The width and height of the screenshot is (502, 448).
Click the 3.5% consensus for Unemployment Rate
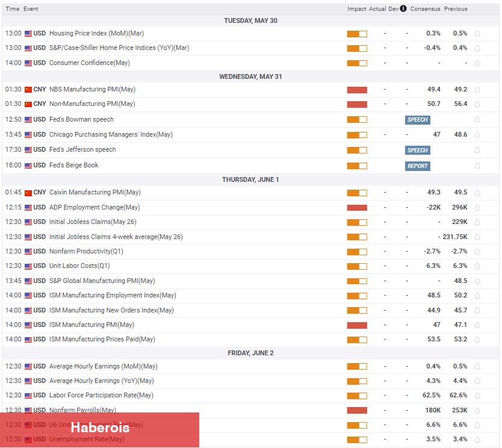433,439
